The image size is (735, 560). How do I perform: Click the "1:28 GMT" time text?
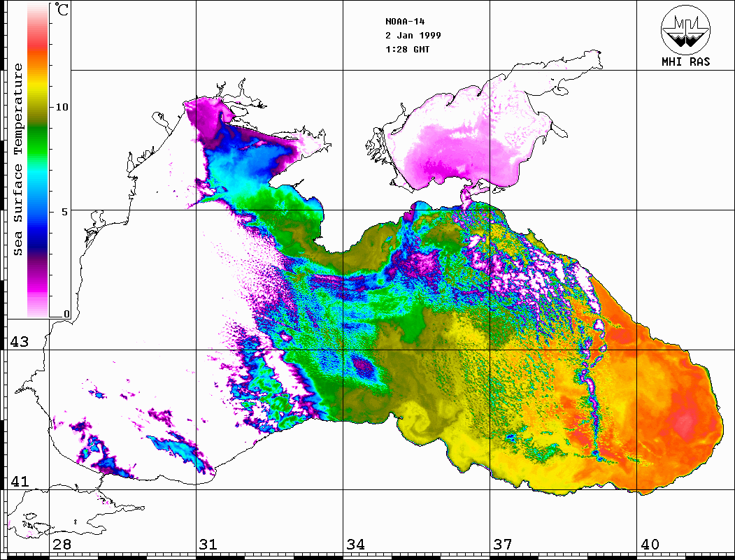[407, 49]
